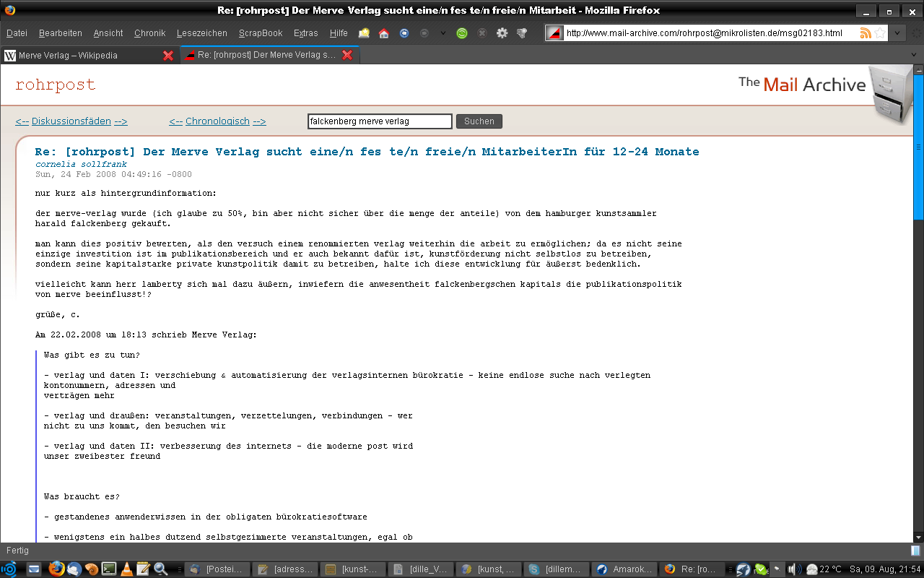Focus the URL address field
Screen dimensions: 924x578
tap(711, 33)
